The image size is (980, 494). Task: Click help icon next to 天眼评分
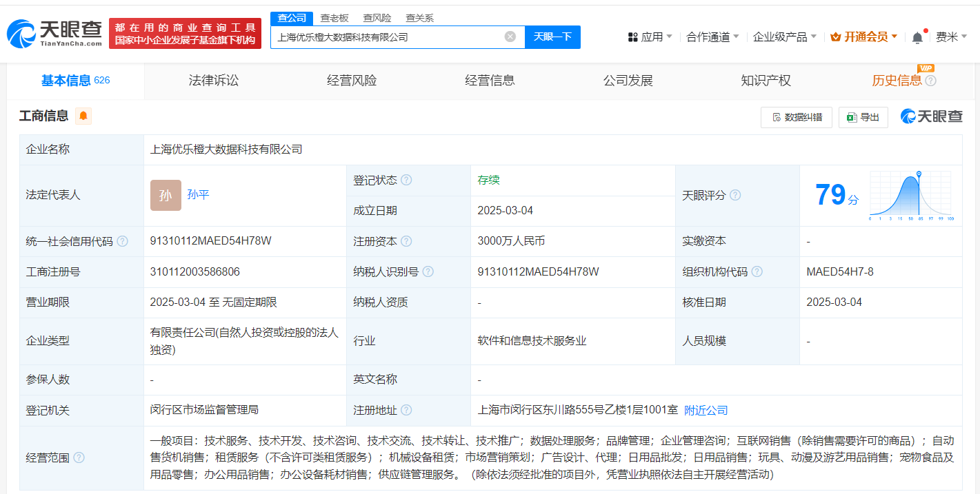[735, 196]
